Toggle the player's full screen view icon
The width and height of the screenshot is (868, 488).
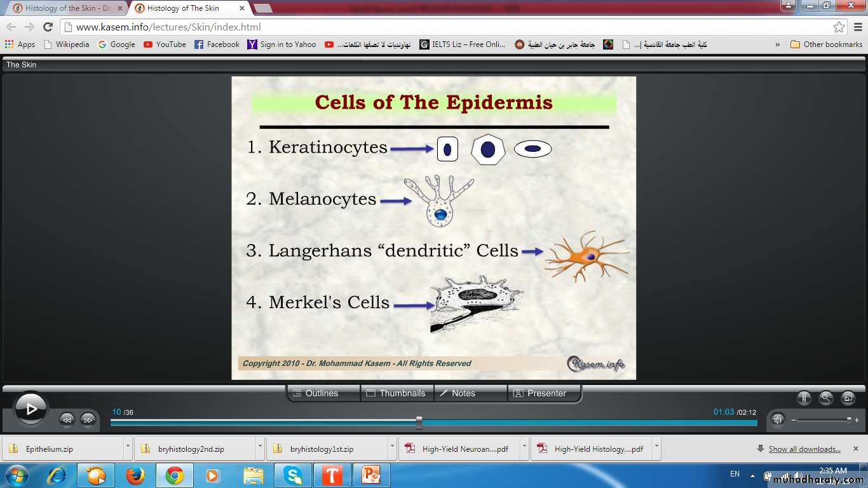coord(848,398)
